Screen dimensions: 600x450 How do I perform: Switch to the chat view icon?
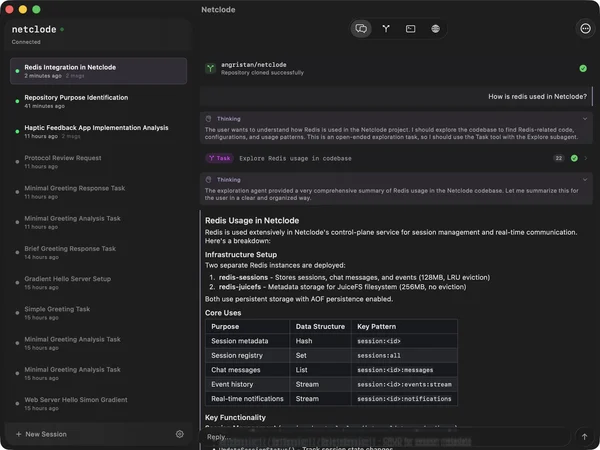point(361,29)
